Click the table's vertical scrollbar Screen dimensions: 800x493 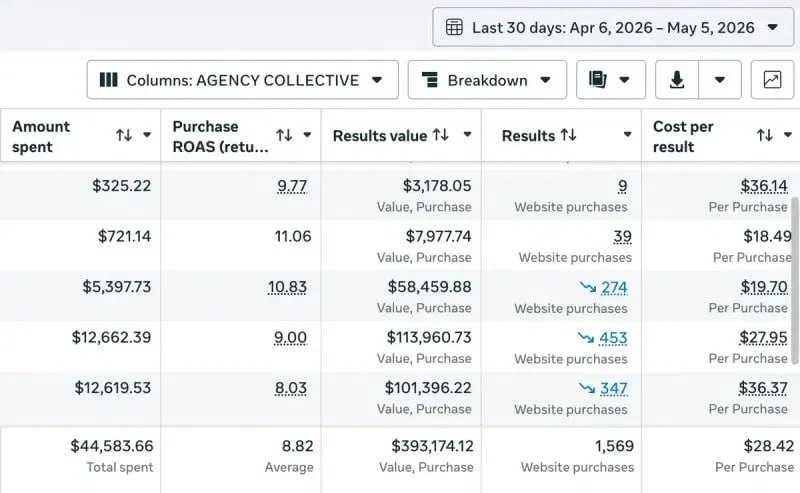tap(794, 281)
